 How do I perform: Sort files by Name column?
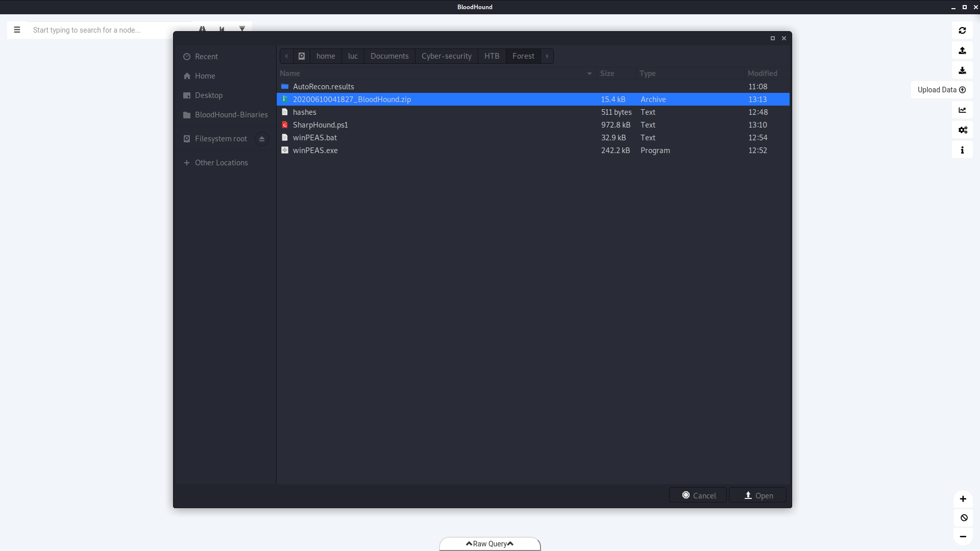point(437,73)
